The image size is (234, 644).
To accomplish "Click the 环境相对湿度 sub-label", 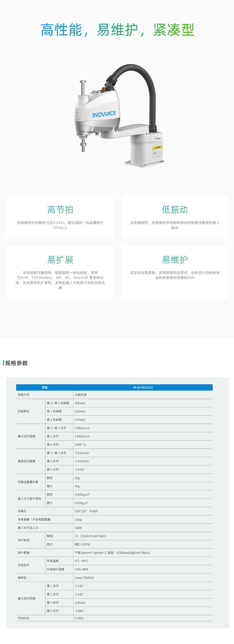I will tap(56, 569).
